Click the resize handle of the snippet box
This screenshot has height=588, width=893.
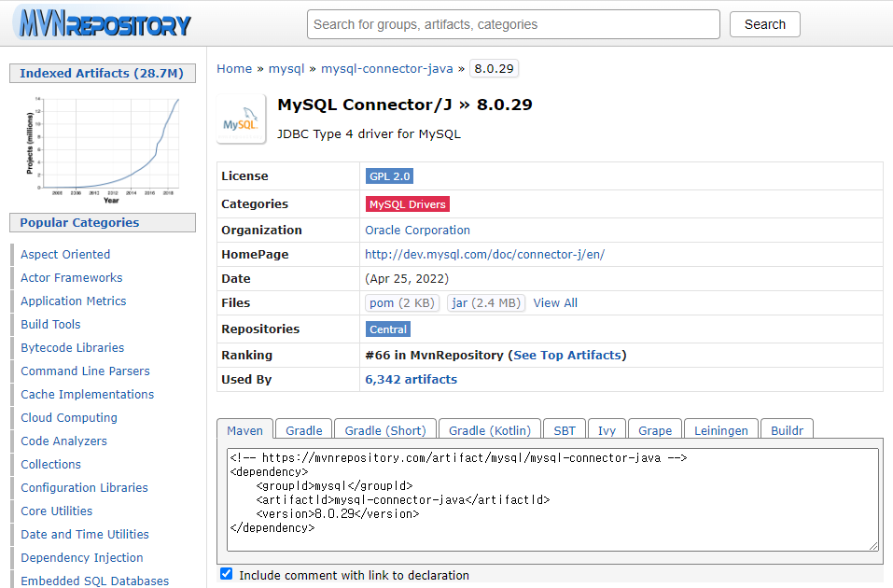pyautogui.click(x=873, y=546)
